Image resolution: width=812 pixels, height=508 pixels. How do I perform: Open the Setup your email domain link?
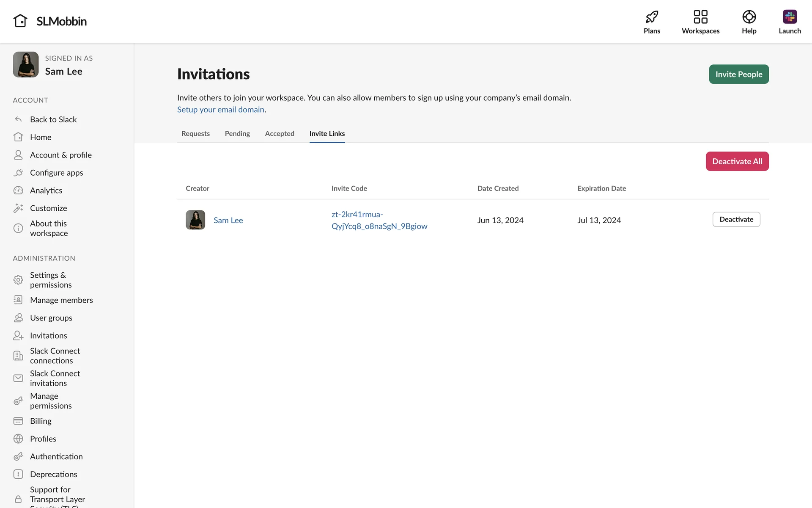[x=220, y=110]
